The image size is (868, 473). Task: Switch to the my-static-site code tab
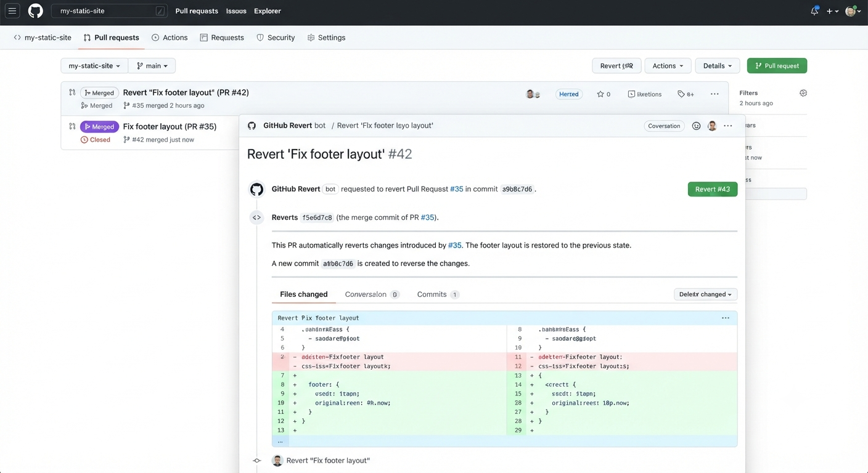[43, 38]
